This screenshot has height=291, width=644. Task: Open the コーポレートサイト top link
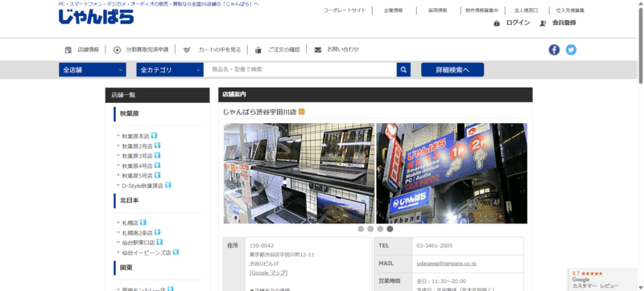click(345, 10)
